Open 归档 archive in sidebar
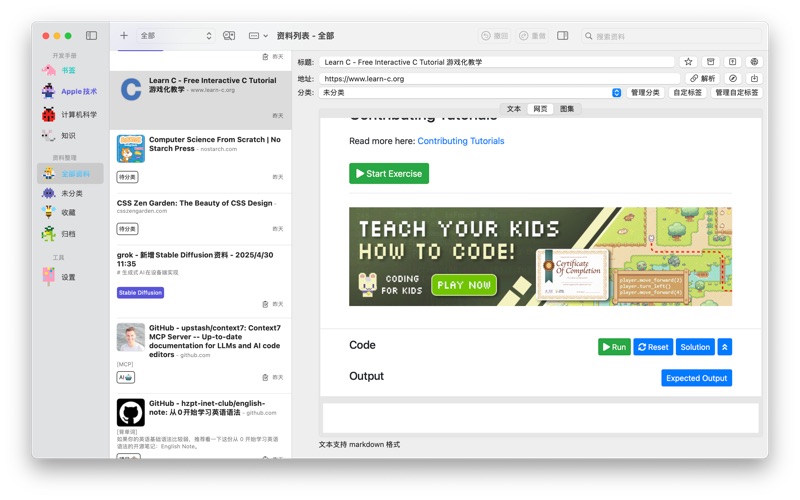 click(x=68, y=234)
